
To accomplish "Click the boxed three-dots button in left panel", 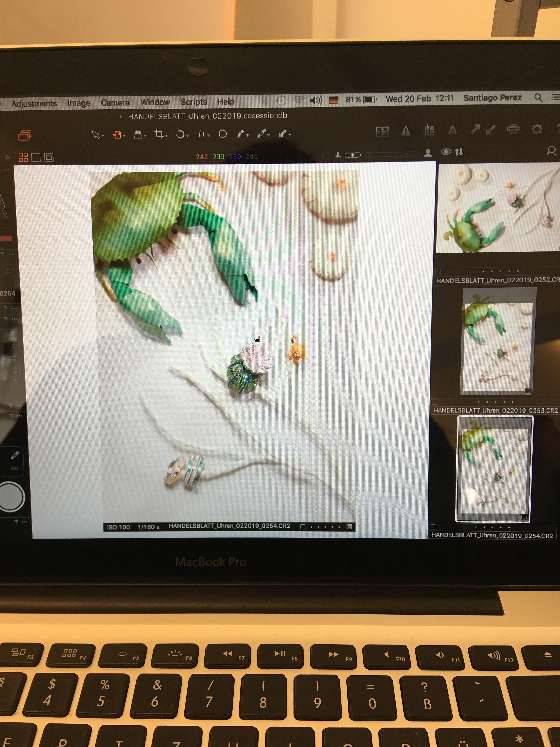I will 9,269.
